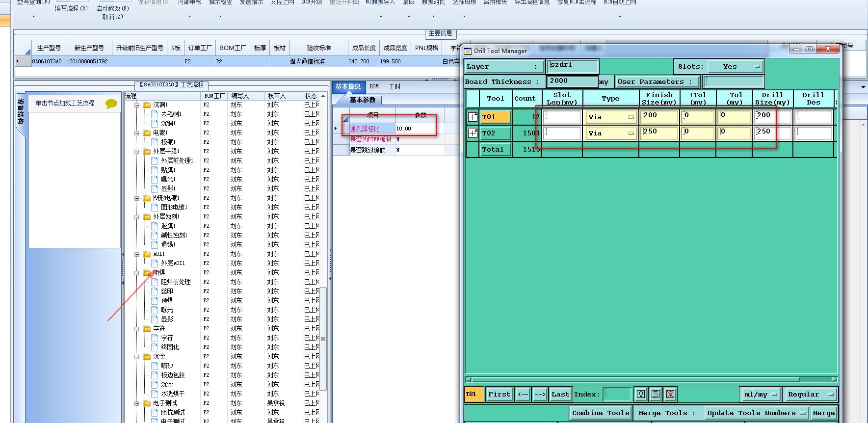
Task: Switch to the 工时 tab
Action: (395, 87)
